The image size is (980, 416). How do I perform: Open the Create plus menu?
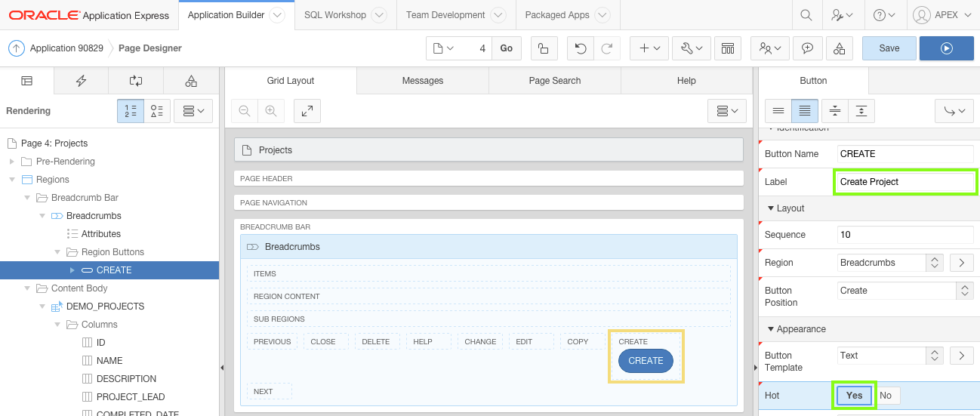point(649,48)
